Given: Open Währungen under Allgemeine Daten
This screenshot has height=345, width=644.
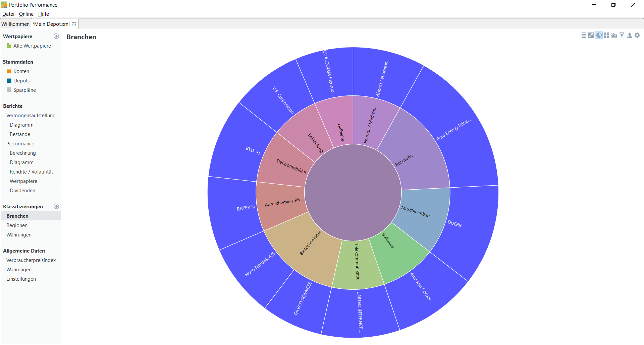Looking at the screenshot, I should 19,270.
